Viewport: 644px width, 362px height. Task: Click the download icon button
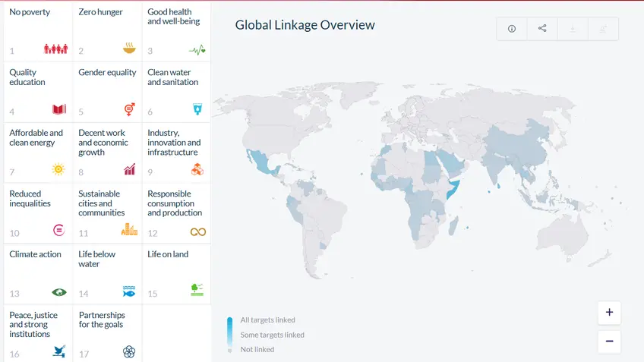coord(573,29)
